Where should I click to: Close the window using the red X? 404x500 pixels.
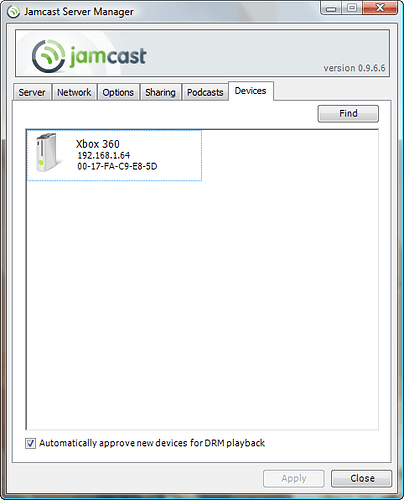click(x=380, y=8)
